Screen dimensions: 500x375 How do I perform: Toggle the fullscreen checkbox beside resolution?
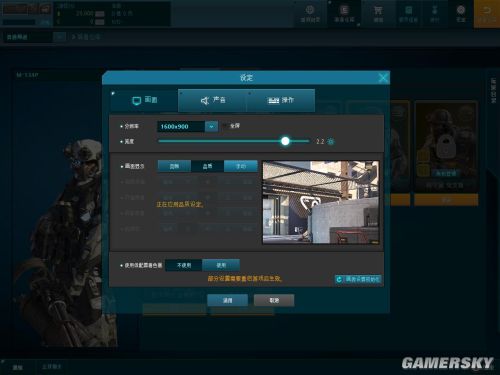225,126
